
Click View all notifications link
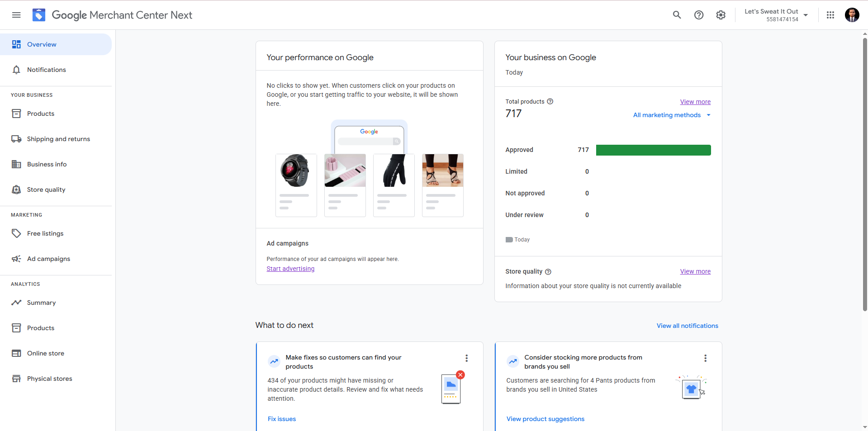pyautogui.click(x=688, y=326)
